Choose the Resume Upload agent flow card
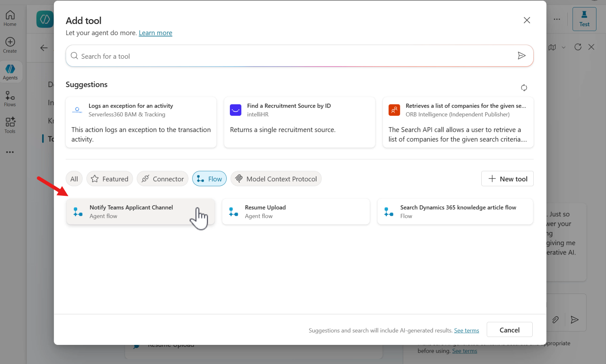 (x=296, y=212)
